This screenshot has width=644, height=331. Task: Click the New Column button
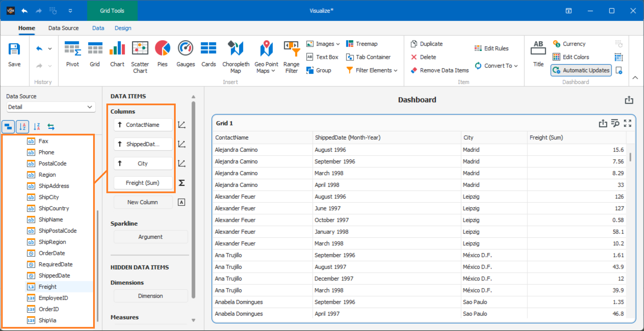(x=143, y=202)
